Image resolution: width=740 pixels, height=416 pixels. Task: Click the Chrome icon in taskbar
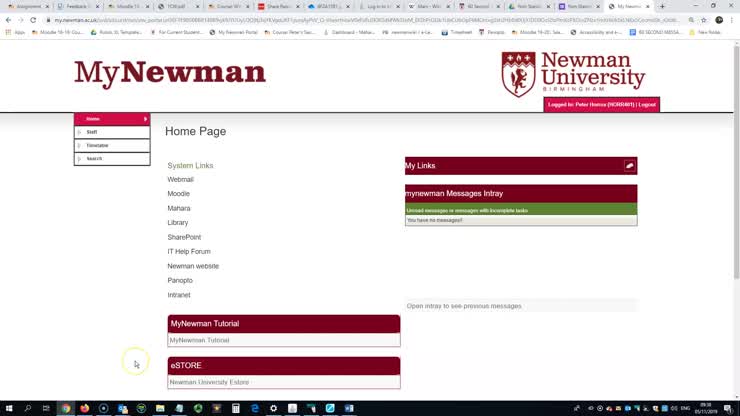(x=66, y=408)
